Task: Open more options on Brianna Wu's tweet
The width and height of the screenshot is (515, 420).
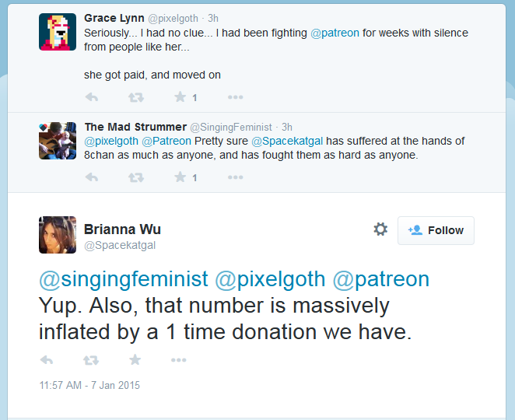Action: pos(179,360)
